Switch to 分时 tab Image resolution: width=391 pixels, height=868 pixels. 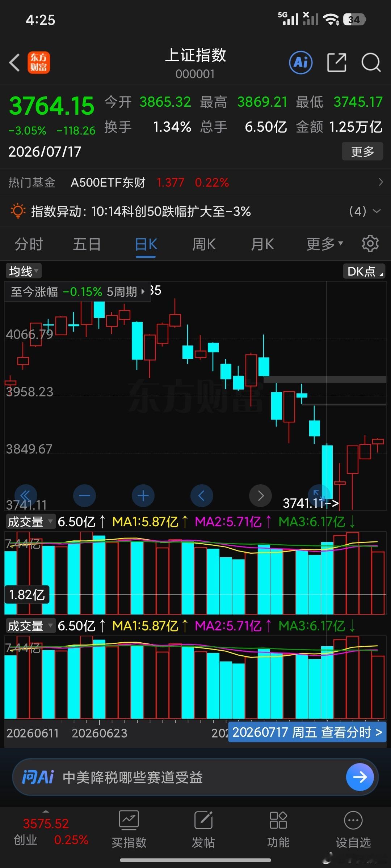pos(29,244)
